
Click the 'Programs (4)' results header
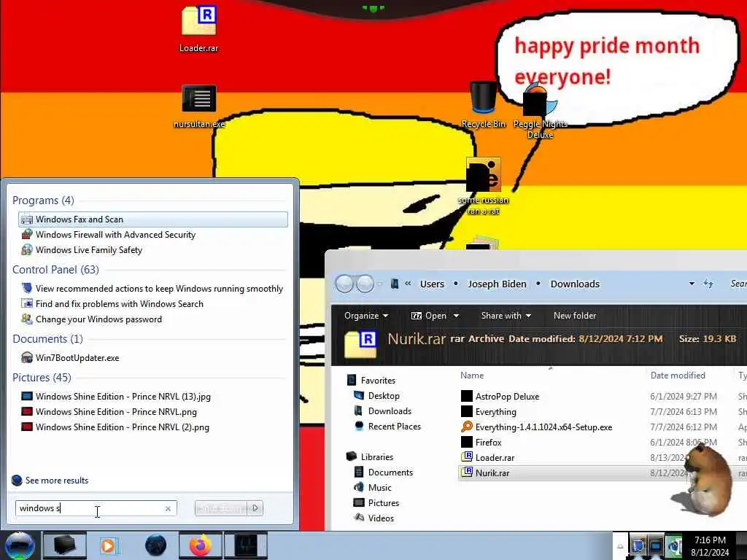point(43,200)
